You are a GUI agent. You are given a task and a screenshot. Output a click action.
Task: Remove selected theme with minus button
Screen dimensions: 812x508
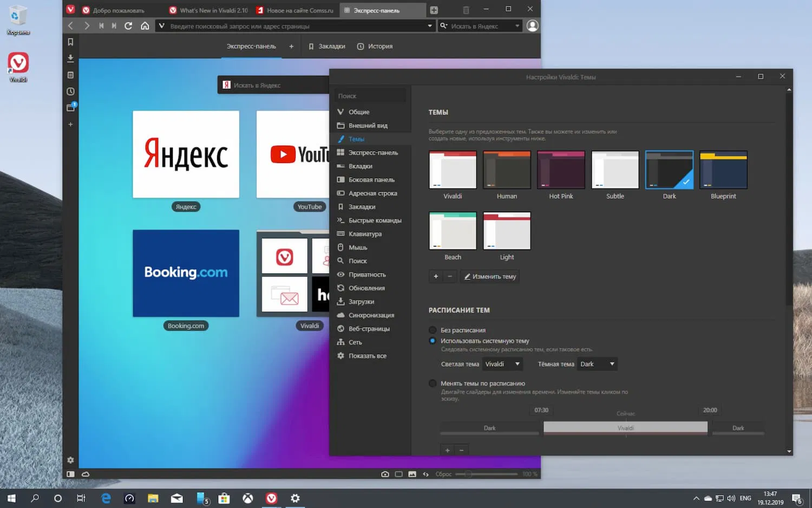[x=450, y=276]
